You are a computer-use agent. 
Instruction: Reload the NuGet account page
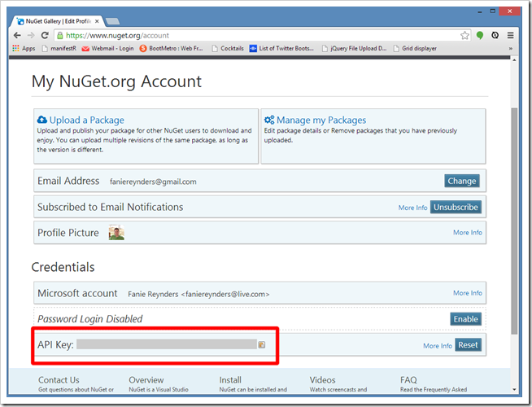point(45,35)
